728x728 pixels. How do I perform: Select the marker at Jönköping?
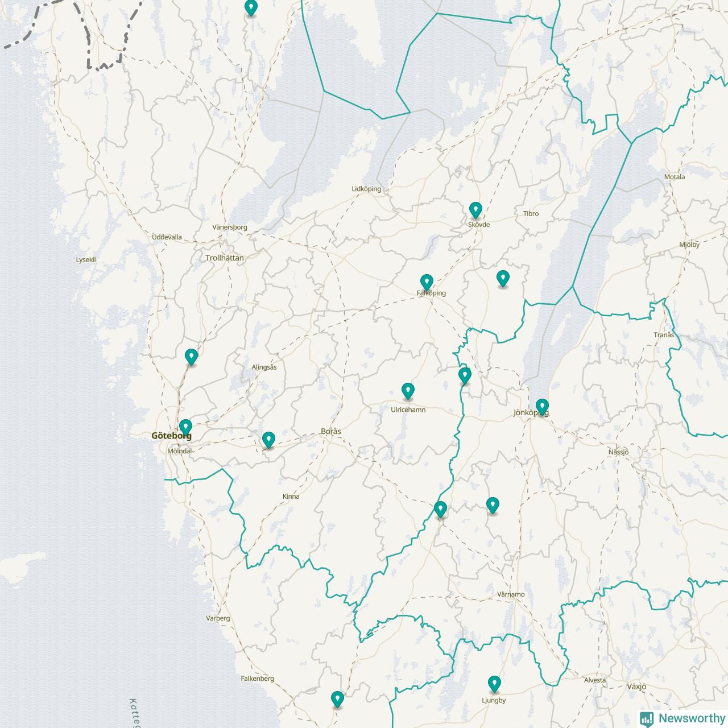[x=542, y=407]
